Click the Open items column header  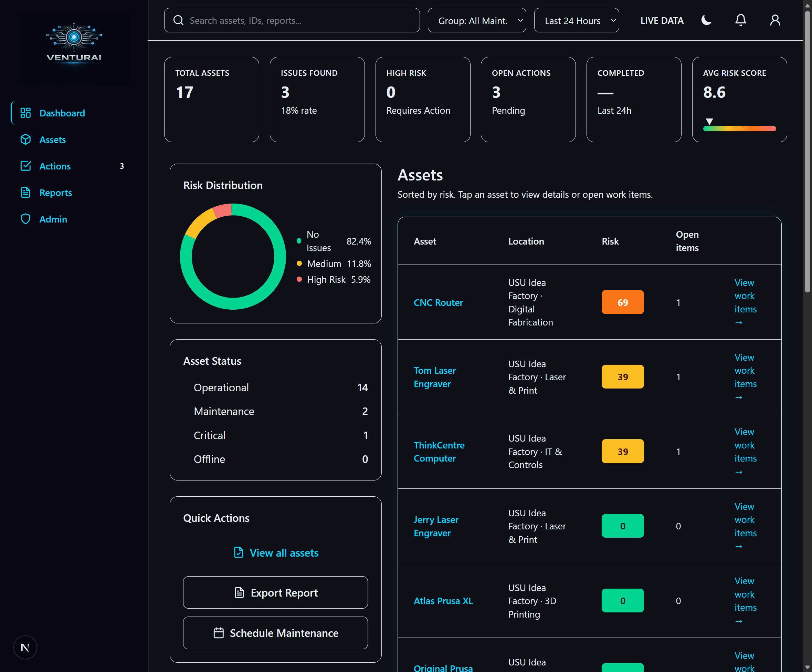(687, 241)
